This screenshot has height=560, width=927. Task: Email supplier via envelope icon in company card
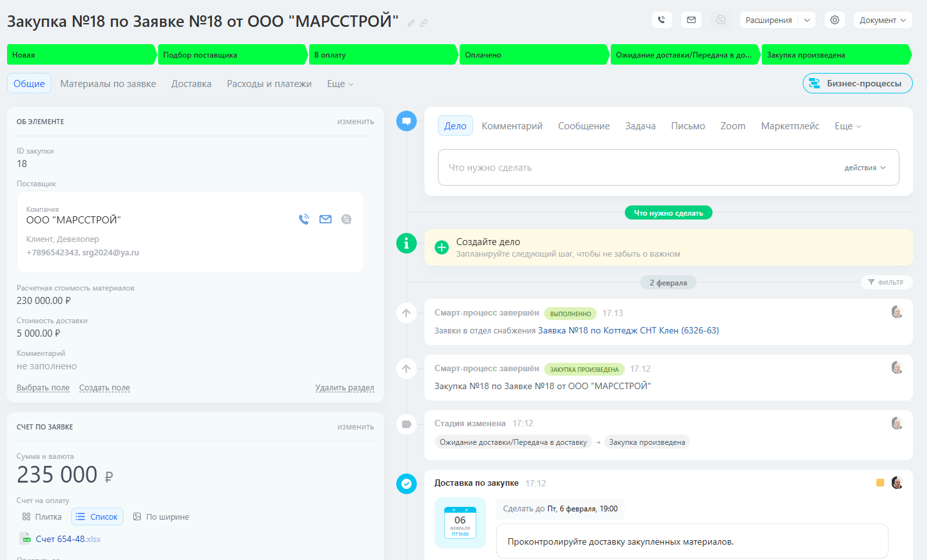(x=325, y=220)
